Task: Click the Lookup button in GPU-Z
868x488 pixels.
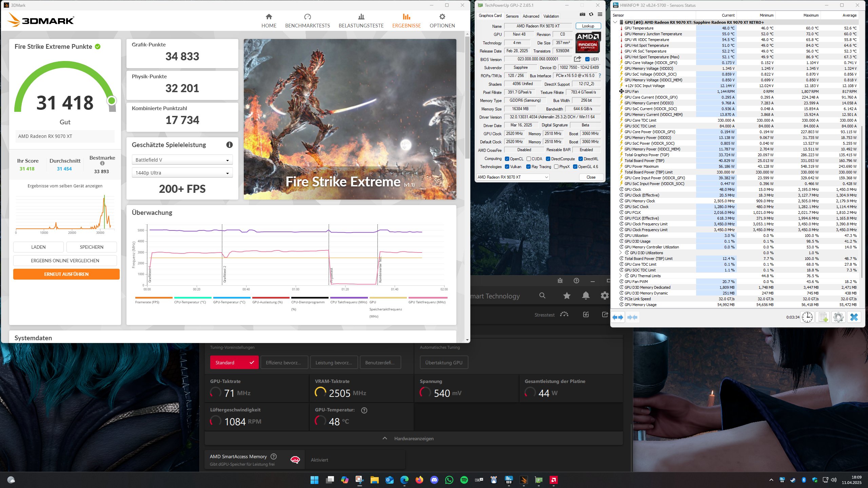Action: (x=588, y=26)
